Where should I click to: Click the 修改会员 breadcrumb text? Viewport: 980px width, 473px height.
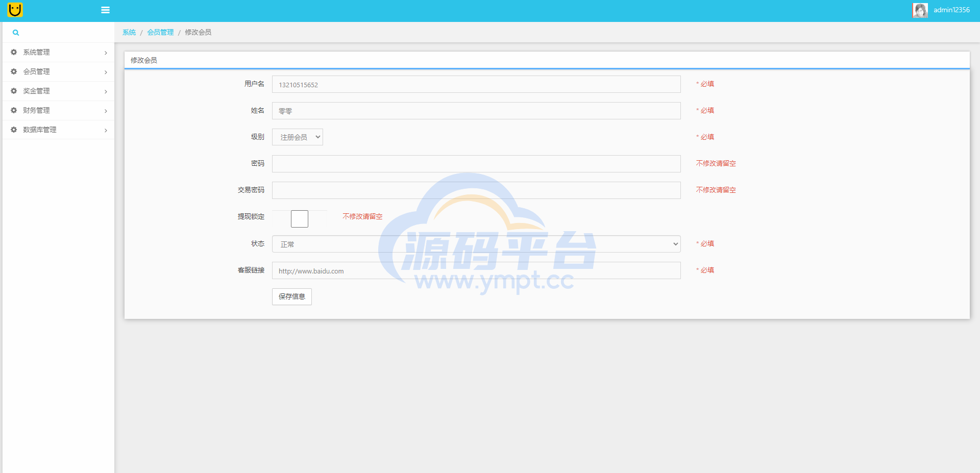coord(198,32)
